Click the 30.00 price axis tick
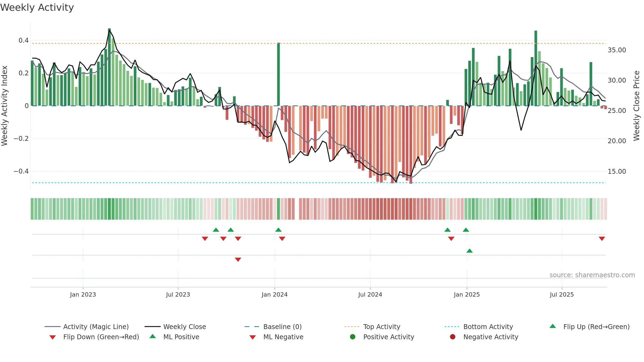Image resolution: width=644 pixels, height=362 pixels. point(617,80)
